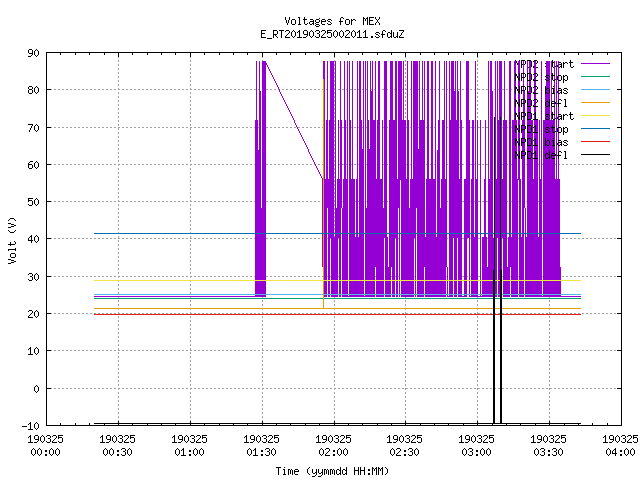This screenshot has height=480, width=640.
Task: Click the 'NPD1 stop' legend label
Action: tap(541, 129)
